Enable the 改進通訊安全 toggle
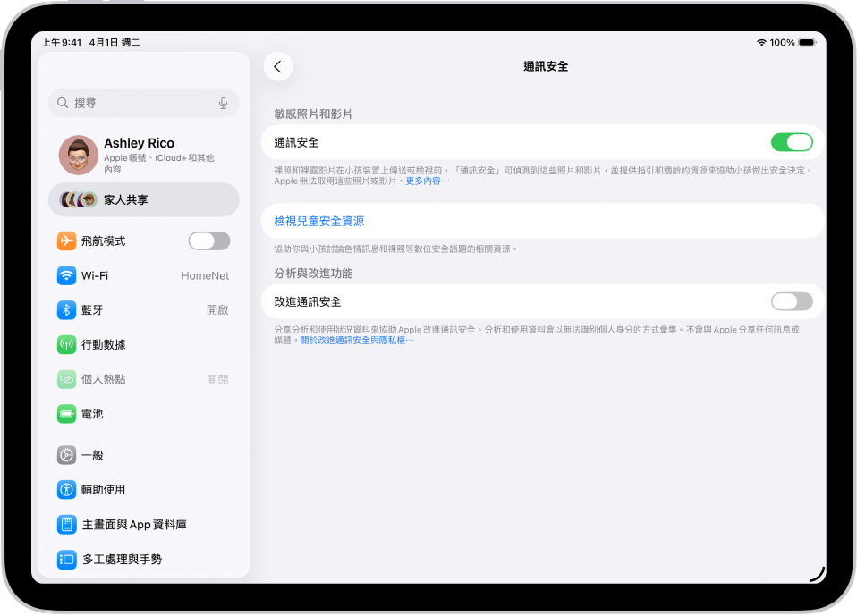 tap(791, 301)
